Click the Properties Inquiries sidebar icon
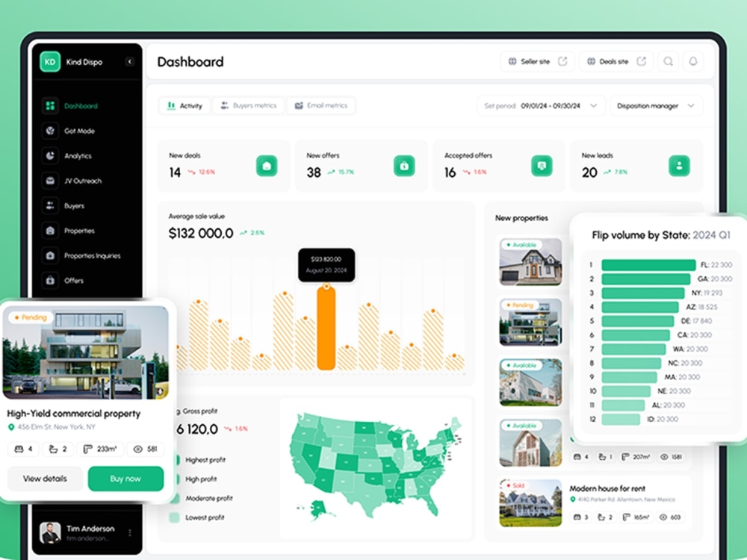 50,255
